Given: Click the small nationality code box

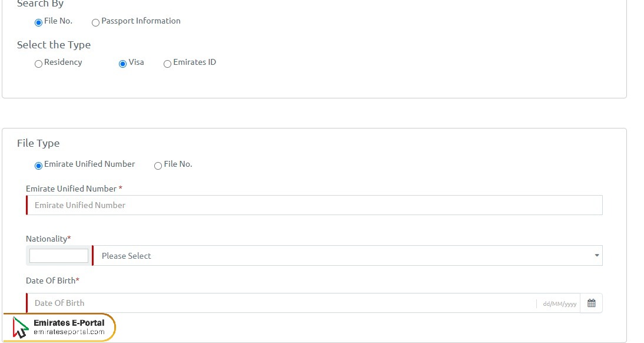Looking at the screenshot, I should (59, 256).
